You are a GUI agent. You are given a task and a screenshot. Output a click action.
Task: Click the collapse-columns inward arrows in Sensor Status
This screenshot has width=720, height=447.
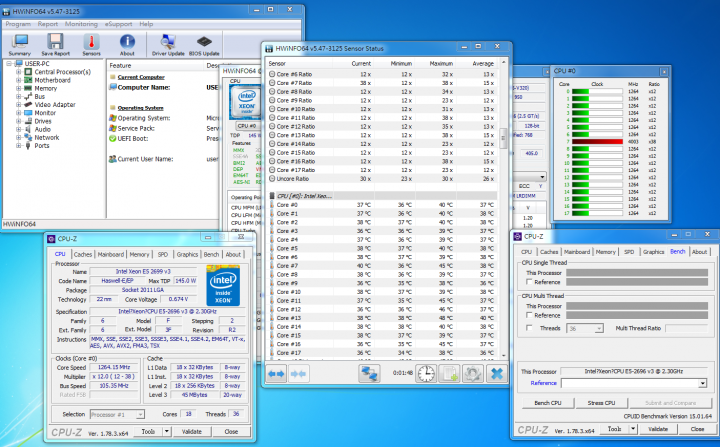point(298,374)
